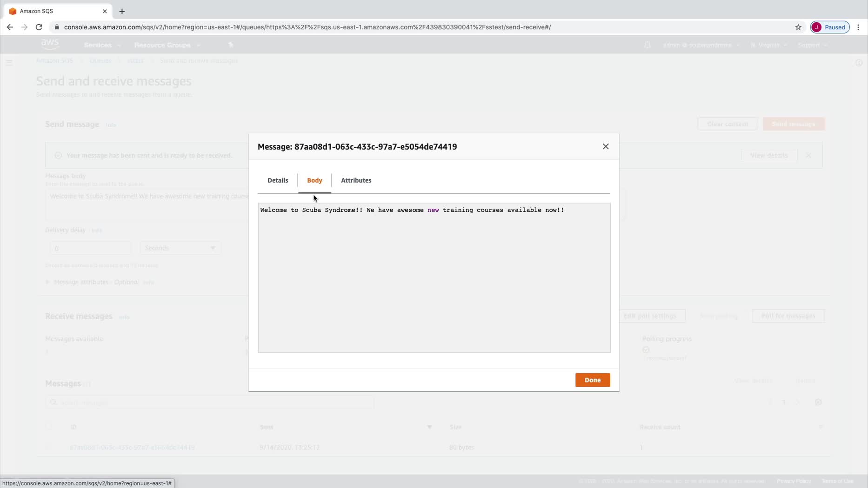Open the Attributes tab
The width and height of the screenshot is (868, 488).
point(356,180)
